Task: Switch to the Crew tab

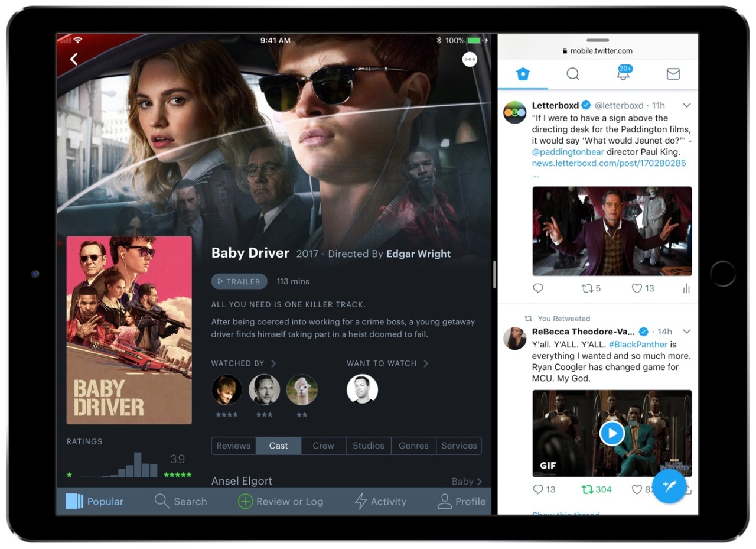Action: 324,446
